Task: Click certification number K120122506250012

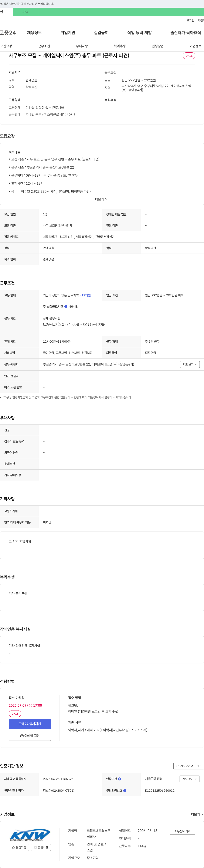Action: click(160, 790)
